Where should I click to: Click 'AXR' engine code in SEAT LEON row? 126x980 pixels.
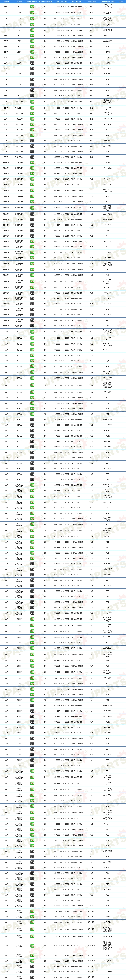[108, 96]
